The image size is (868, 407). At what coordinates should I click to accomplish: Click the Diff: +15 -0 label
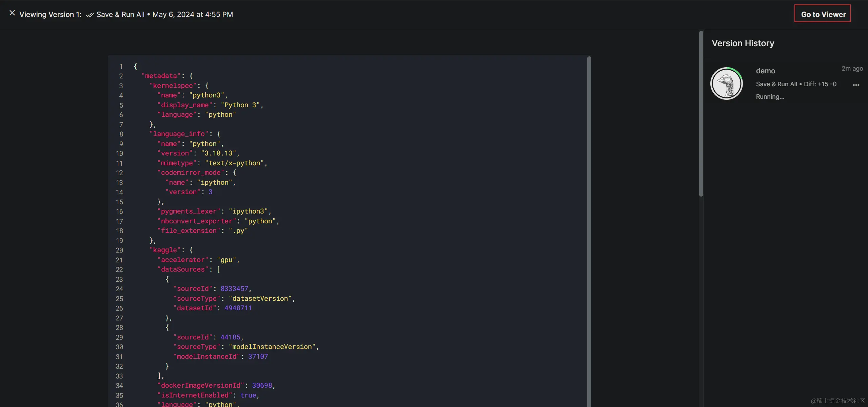tap(820, 84)
